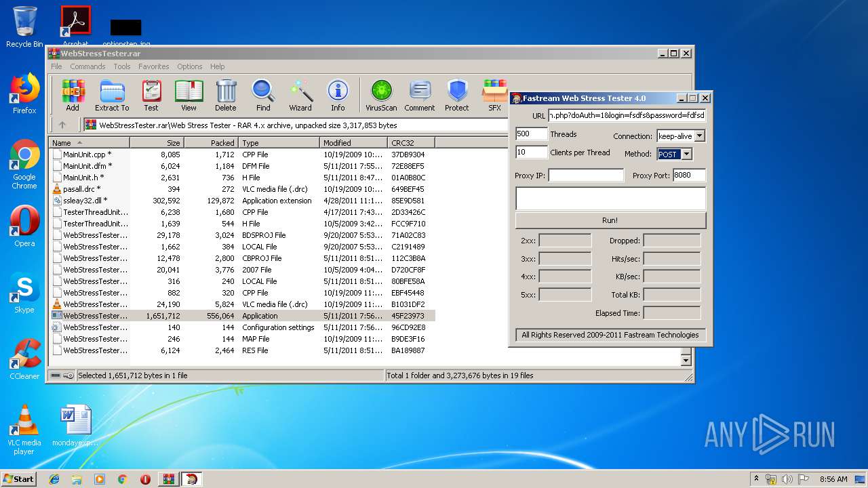Click WinRAR taskbar button

(x=168, y=479)
